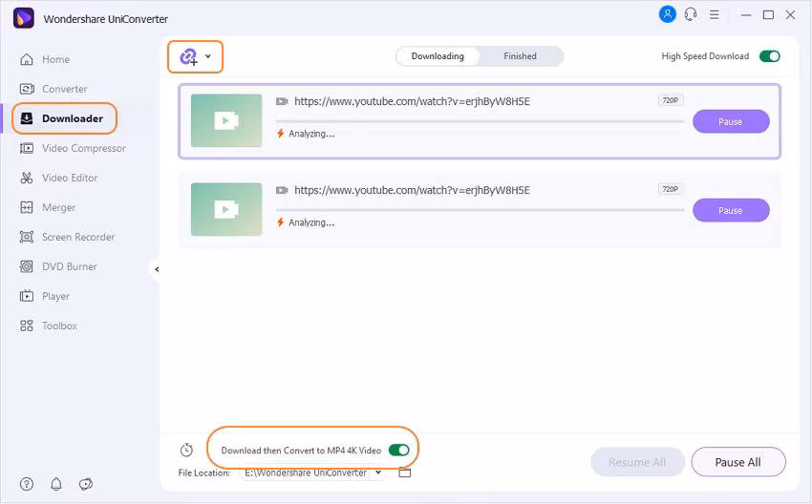
Task: Click first item's Analyzing status text
Action: pos(311,134)
